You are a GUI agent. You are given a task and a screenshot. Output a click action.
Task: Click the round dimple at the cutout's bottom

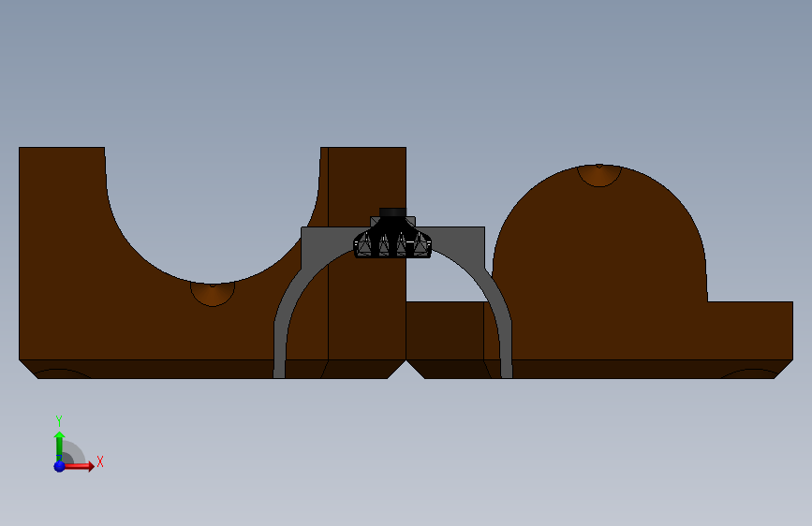tap(213, 294)
